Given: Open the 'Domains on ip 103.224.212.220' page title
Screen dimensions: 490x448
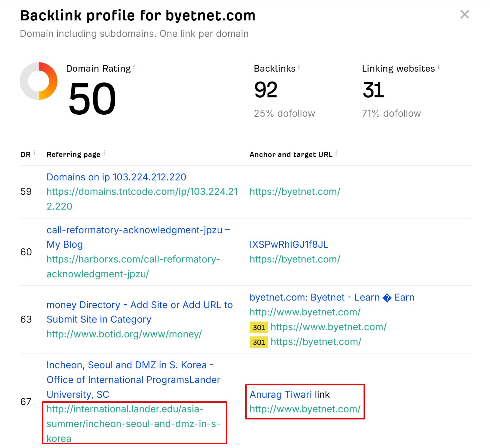Looking at the screenshot, I should [116, 177].
